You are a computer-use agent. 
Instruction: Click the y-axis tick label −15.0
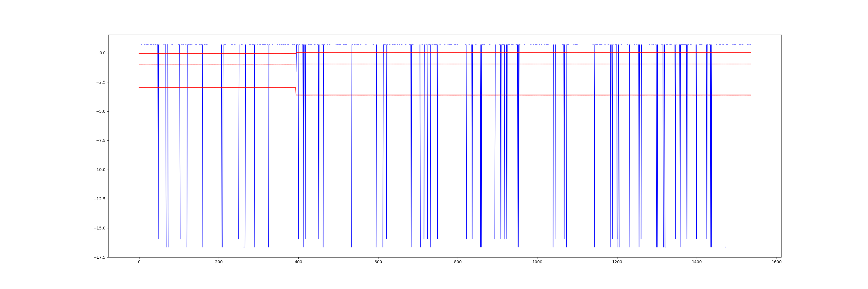tap(100, 228)
